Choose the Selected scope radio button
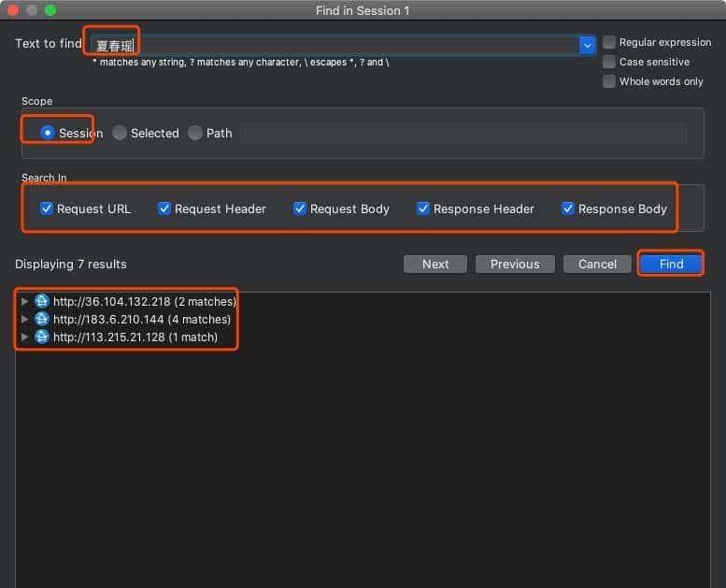 point(120,133)
